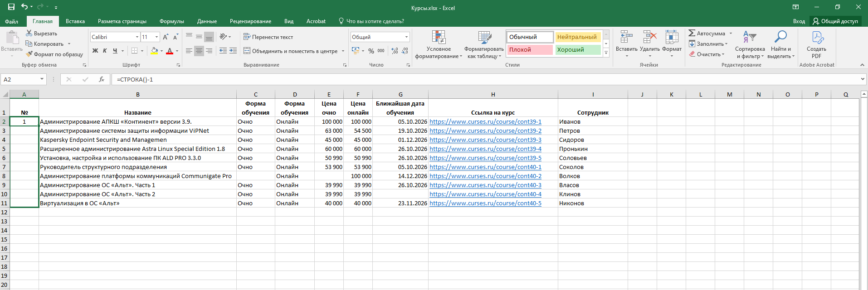This screenshot has width=868, height=290.
Task: Toggle center horizontal alignment
Action: tap(199, 51)
